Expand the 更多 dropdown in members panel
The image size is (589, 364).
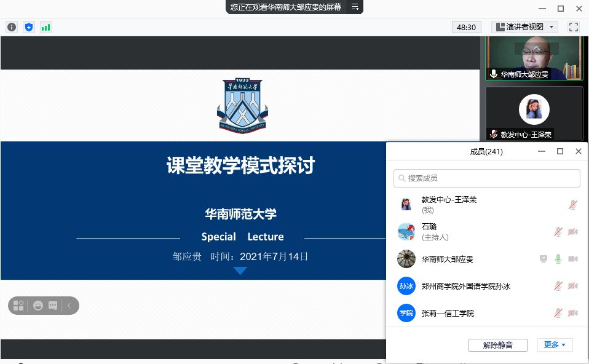[555, 345]
